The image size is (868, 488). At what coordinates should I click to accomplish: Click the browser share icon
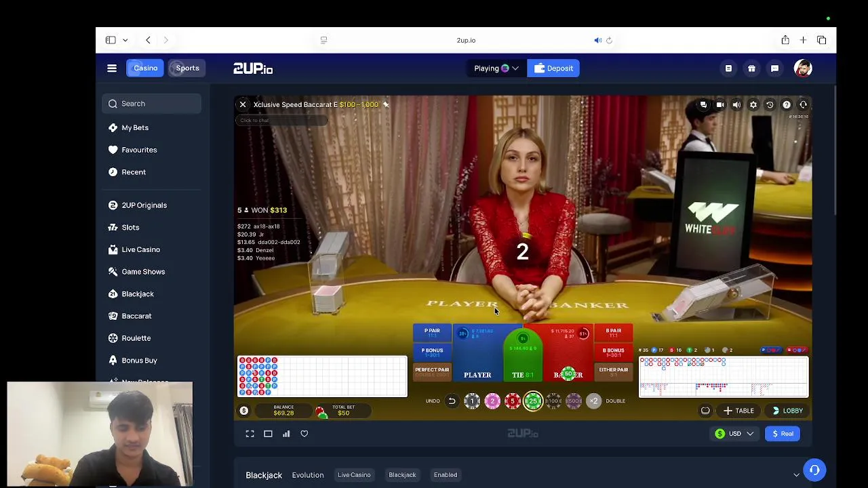pyautogui.click(x=785, y=40)
